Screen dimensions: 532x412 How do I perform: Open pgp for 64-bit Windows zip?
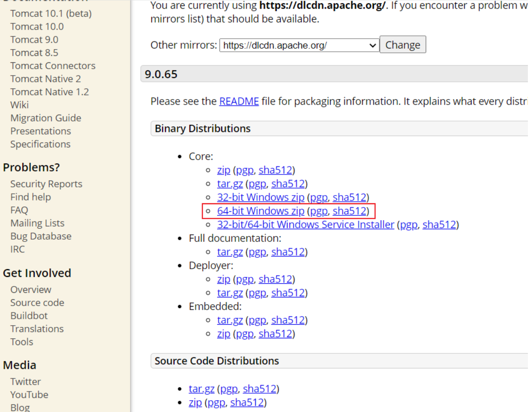(x=319, y=211)
